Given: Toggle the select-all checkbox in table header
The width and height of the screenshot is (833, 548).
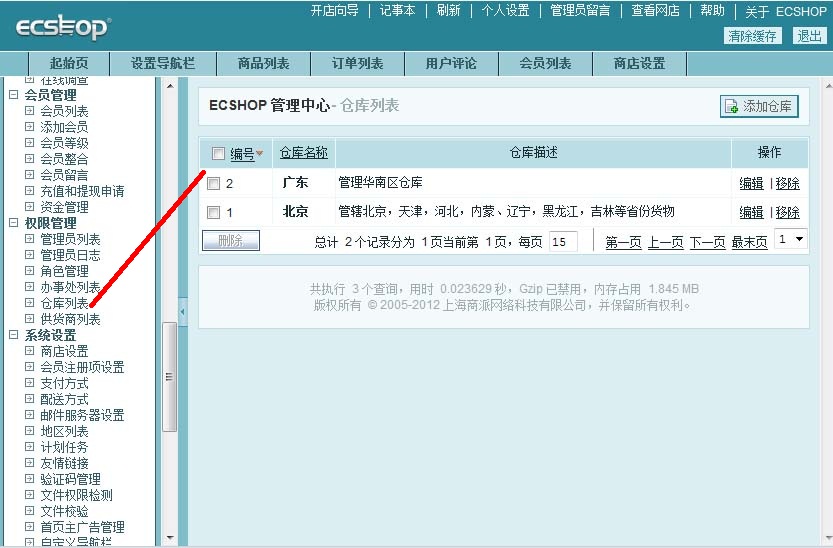Looking at the screenshot, I should point(218,153).
